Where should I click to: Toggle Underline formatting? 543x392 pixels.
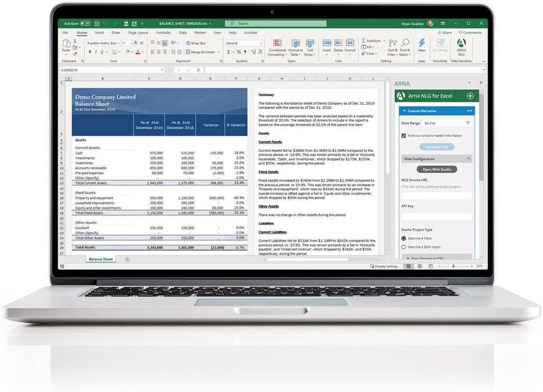[102, 52]
